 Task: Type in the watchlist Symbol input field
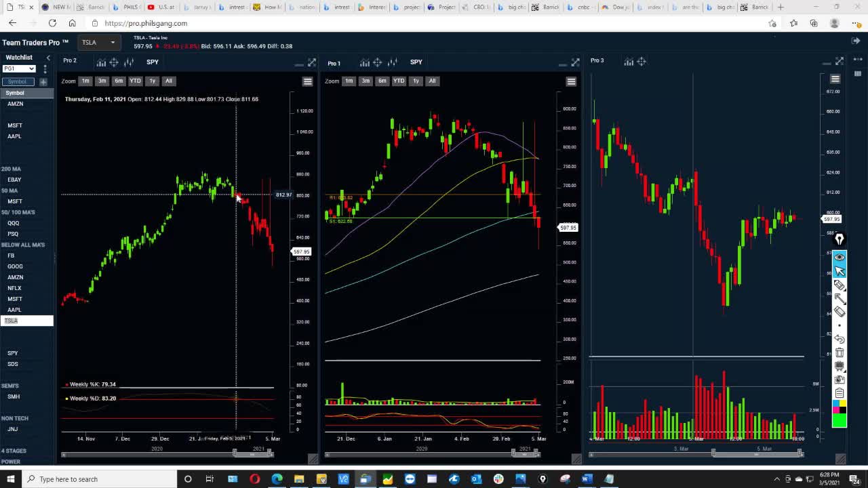click(18, 82)
